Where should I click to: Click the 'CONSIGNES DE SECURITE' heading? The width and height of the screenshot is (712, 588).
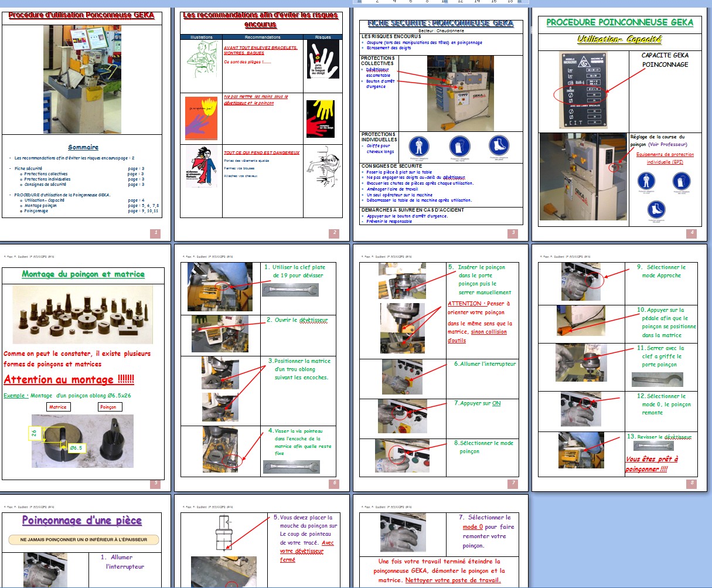click(391, 166)
